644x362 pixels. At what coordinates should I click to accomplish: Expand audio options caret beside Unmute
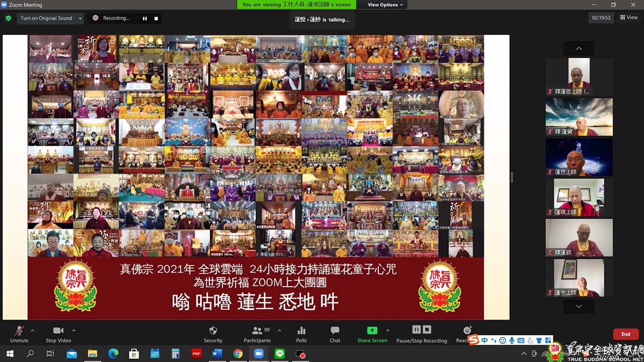tap(32, 330)
